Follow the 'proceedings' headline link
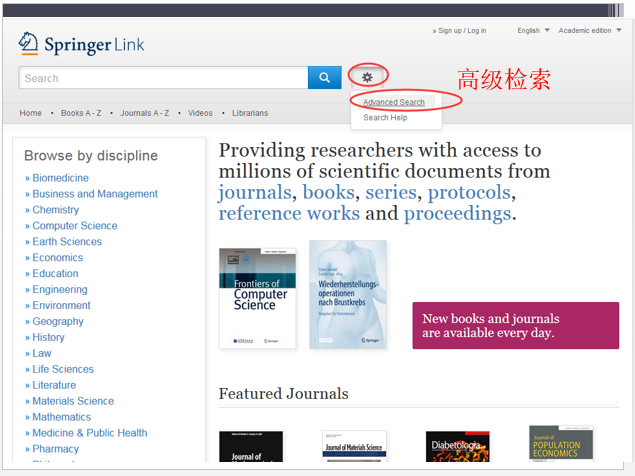Screen dimensions: 635x476 tap(458, 213)
